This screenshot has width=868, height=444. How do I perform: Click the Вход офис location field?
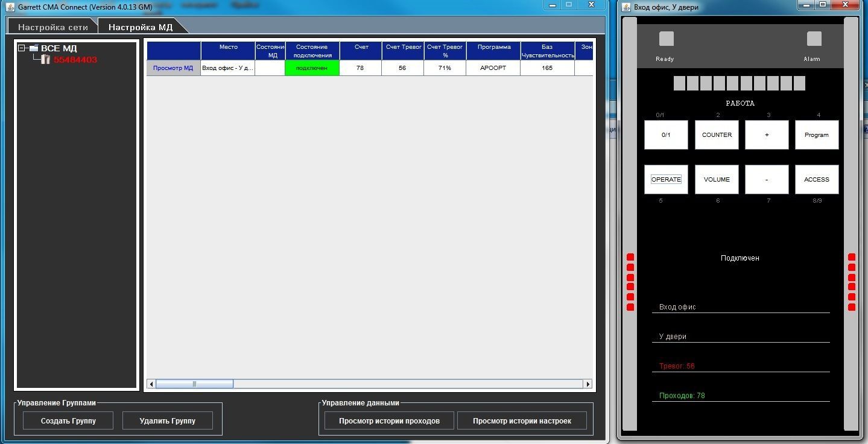[741, 307]
